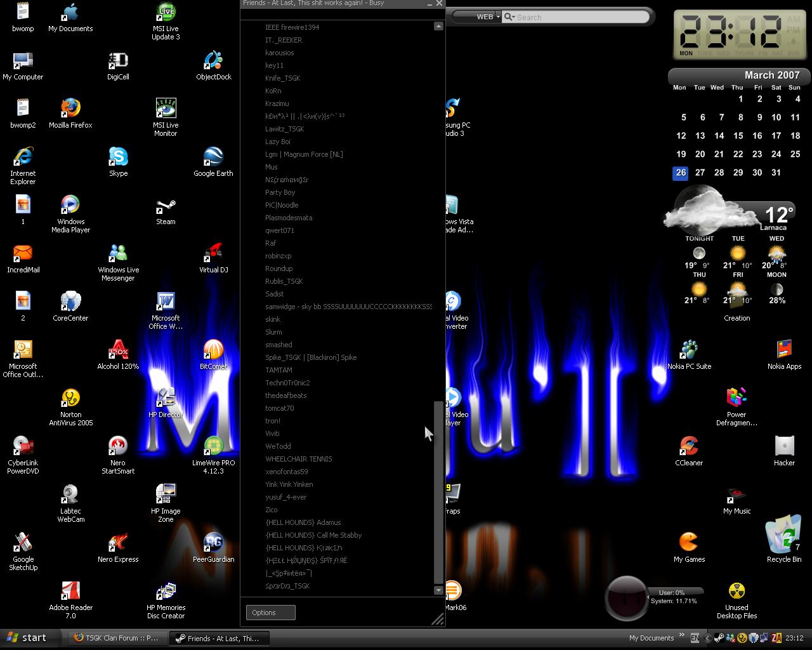Open the Mozilla Firefox shortcut
The height and width of the screenshot is (650, 812).
[x=70, y=110]
